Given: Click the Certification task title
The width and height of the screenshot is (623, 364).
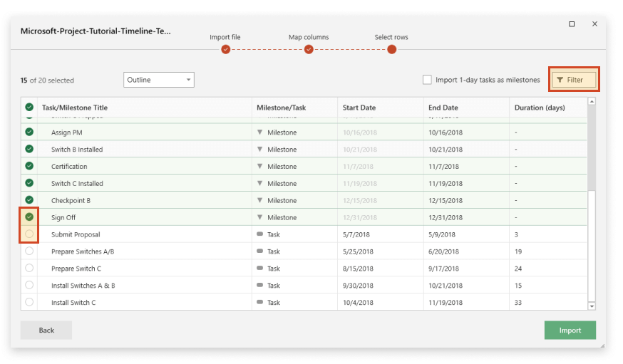Looking at the screenshot, I should 69,166.
